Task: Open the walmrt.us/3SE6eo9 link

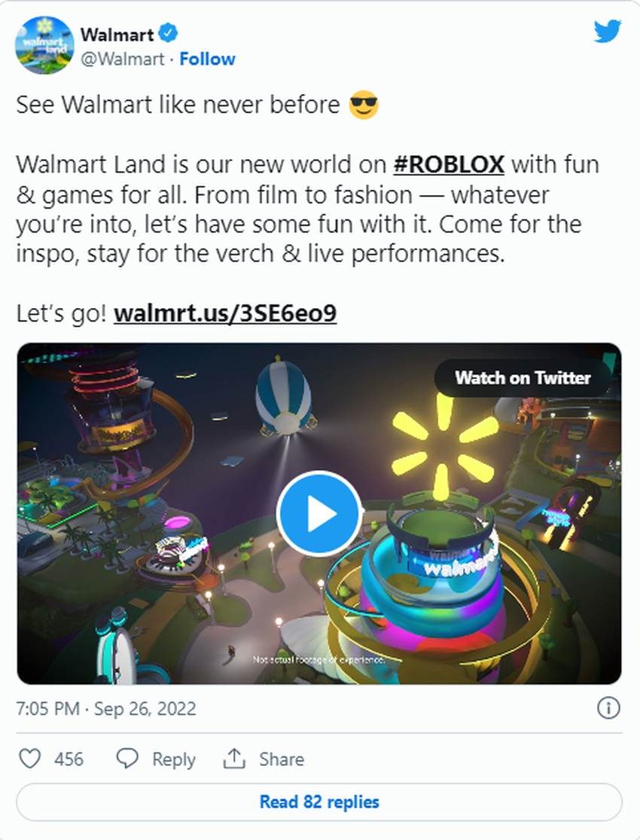Action: [225, 313]
